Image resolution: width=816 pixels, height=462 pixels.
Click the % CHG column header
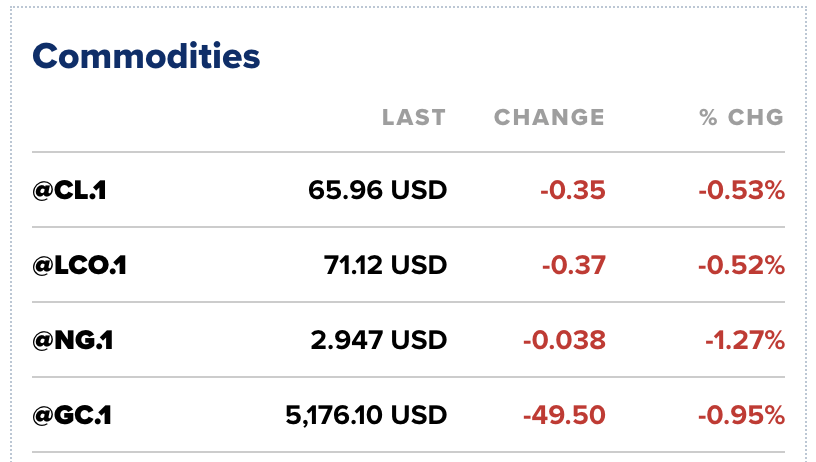(741, 117)
